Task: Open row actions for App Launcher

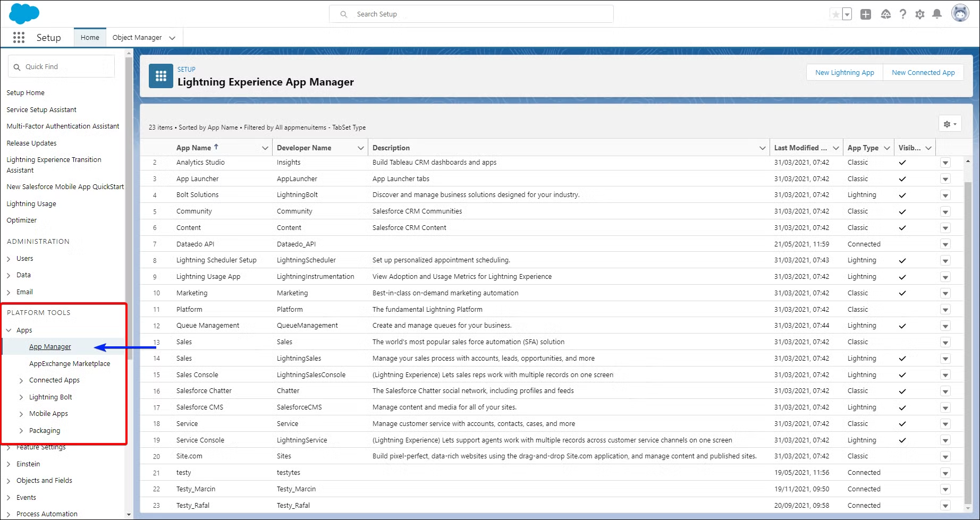Action: [x=945, y=180]
